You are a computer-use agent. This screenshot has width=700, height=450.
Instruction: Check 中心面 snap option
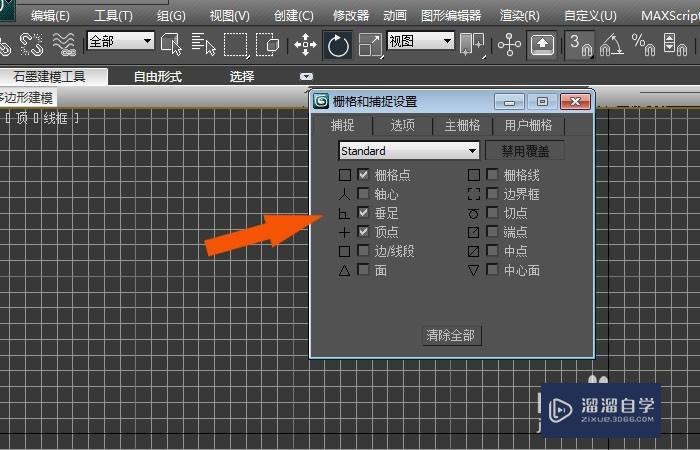(x=492, y=270)
